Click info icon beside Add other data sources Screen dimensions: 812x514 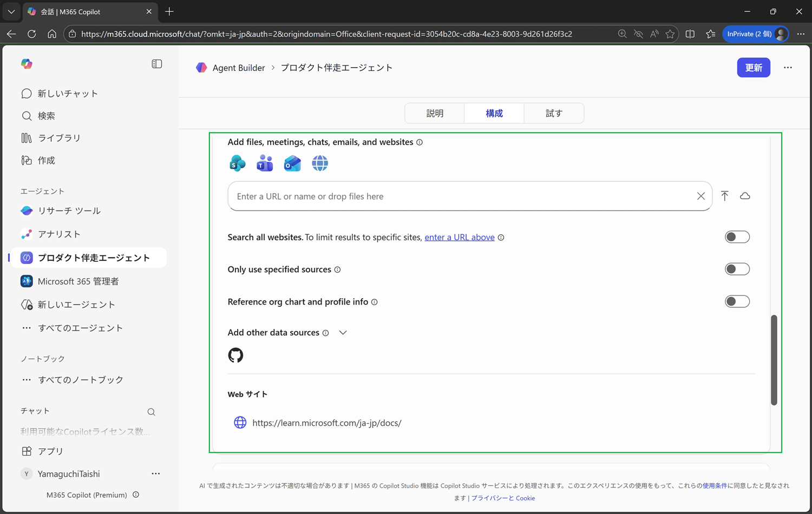(x=326, y=333)
